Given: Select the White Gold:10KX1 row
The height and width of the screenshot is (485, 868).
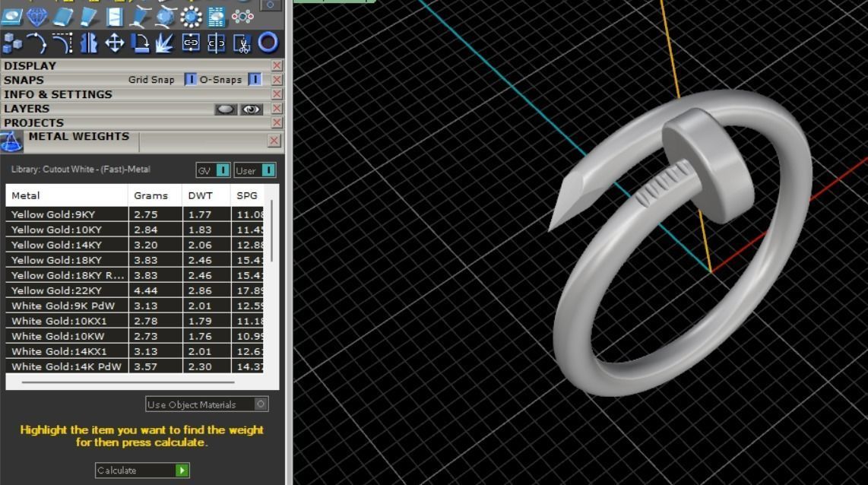Looking at the screenshot, I should [135, 321].
